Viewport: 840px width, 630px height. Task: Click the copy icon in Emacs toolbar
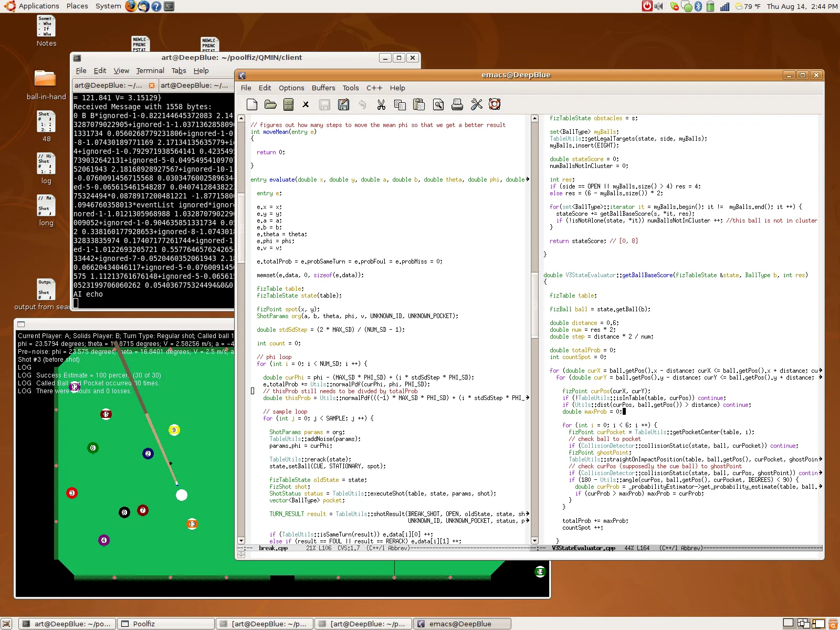[x=400, y=104]
